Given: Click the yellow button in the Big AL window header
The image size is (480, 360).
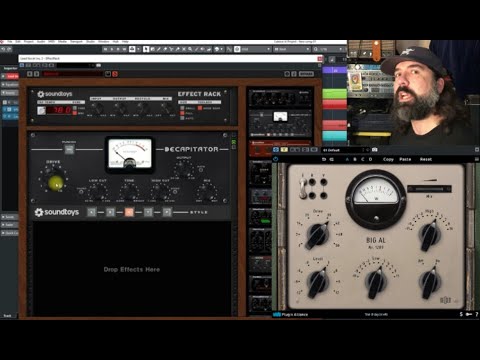Looking at the screenshot, I should tap(284, 150).
